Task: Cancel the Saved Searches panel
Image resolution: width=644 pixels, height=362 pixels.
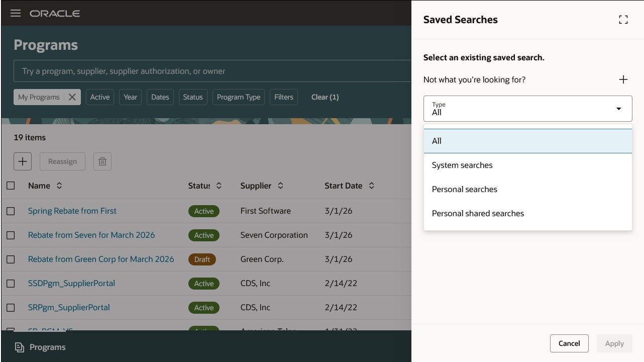Action: coord(569,343)
